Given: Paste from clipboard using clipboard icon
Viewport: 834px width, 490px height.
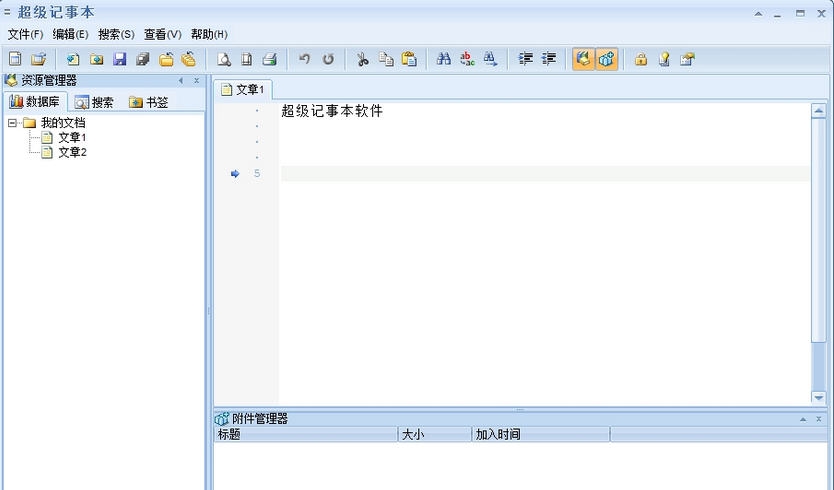Looking at the screenshot, I should 409,59.
